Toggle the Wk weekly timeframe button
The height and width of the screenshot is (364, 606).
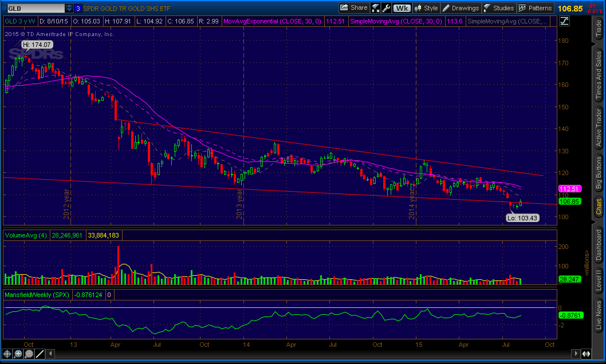[402, 8]
